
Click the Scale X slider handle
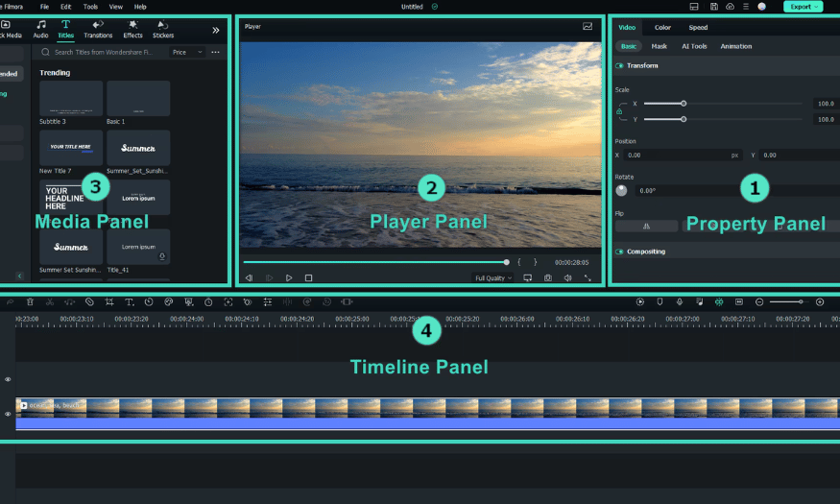point(684,104)
